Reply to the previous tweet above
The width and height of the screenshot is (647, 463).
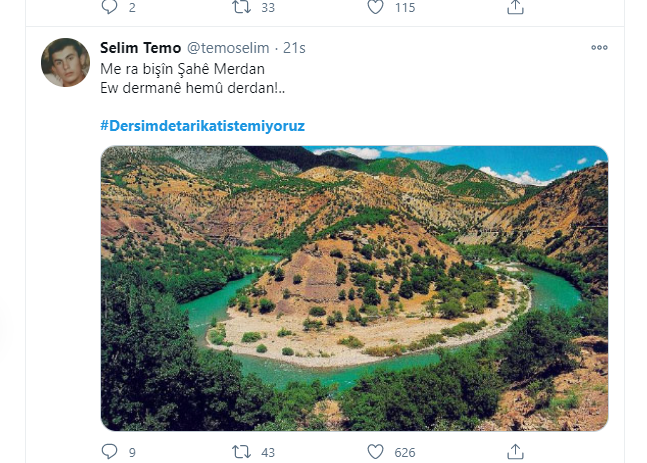(110, 7)
